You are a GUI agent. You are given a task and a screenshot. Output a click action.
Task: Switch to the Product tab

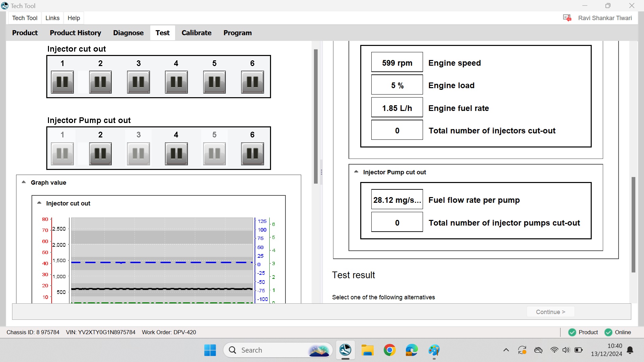(x=25, y=33)
